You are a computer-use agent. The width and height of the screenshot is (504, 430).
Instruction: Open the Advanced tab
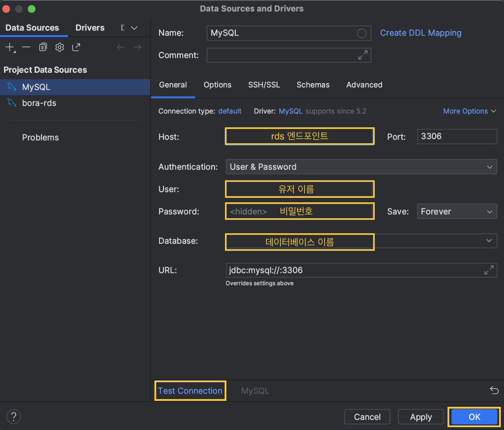point(364,85)
